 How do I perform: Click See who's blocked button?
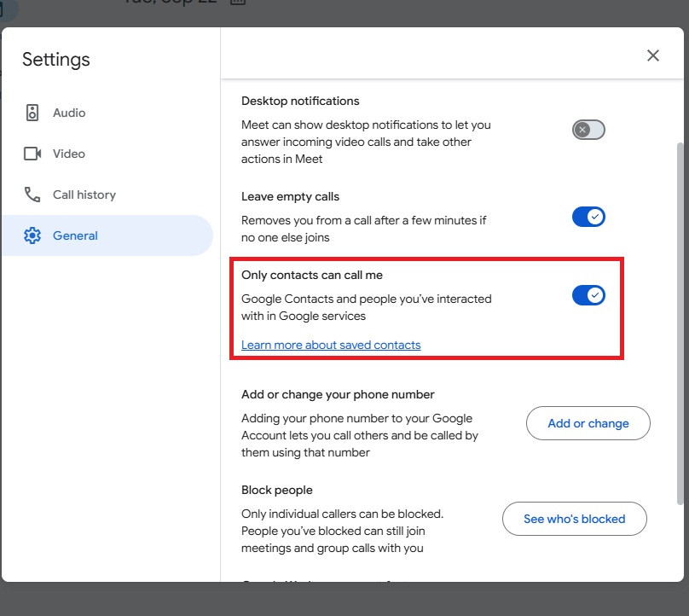575,519
